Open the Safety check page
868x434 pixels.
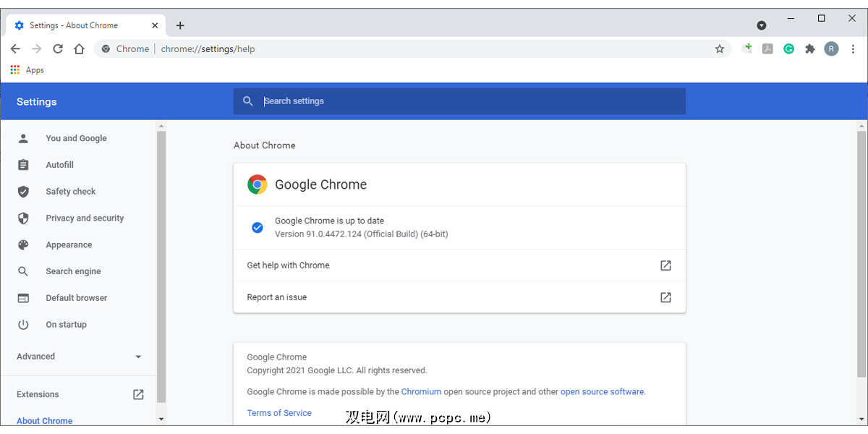click(71, 192)
